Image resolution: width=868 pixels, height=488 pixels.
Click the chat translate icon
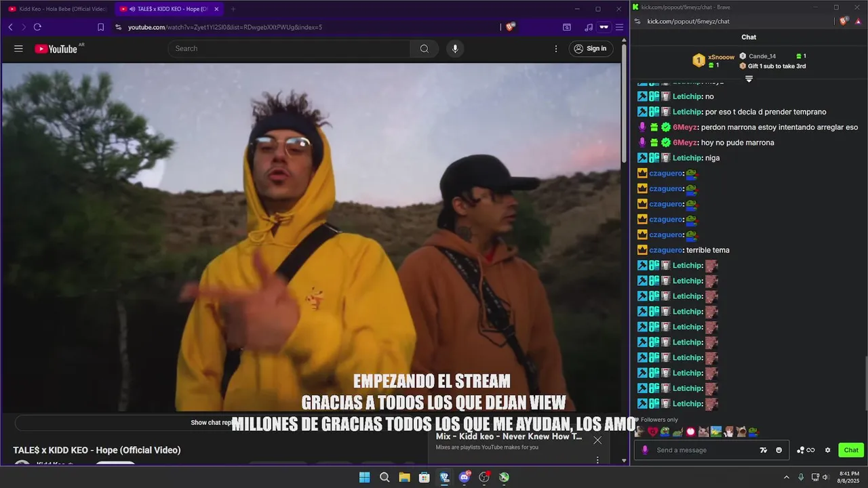click(x=764, y=450)
